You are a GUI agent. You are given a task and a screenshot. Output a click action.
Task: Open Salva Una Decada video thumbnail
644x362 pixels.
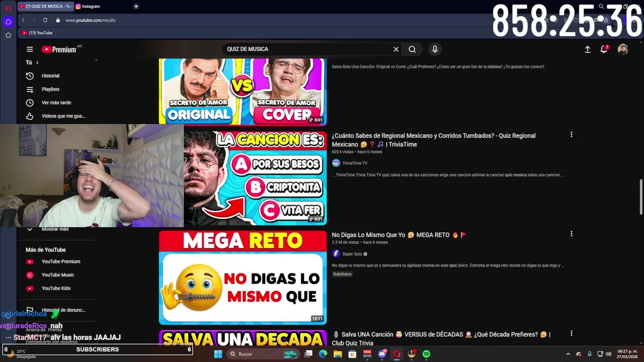243,338
